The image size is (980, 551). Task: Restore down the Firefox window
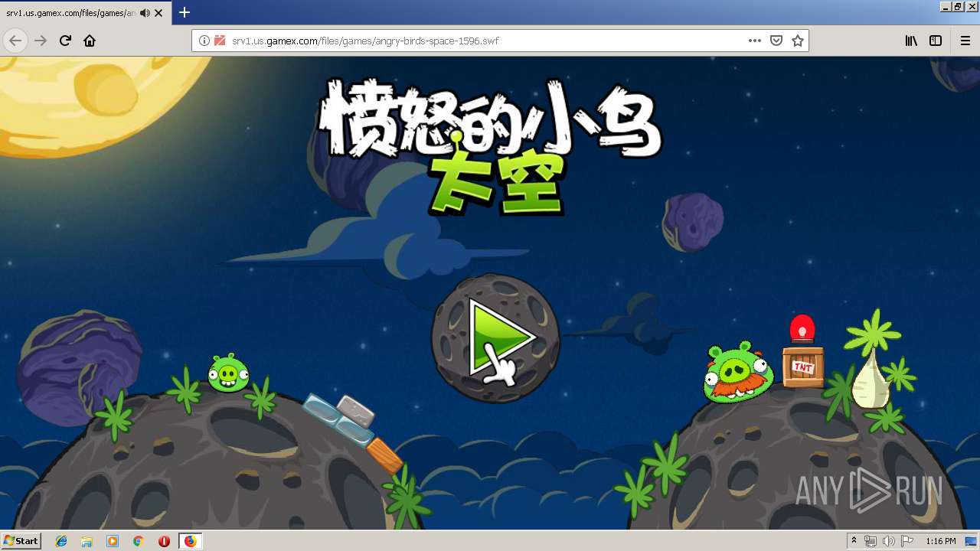tap(958, 6)
